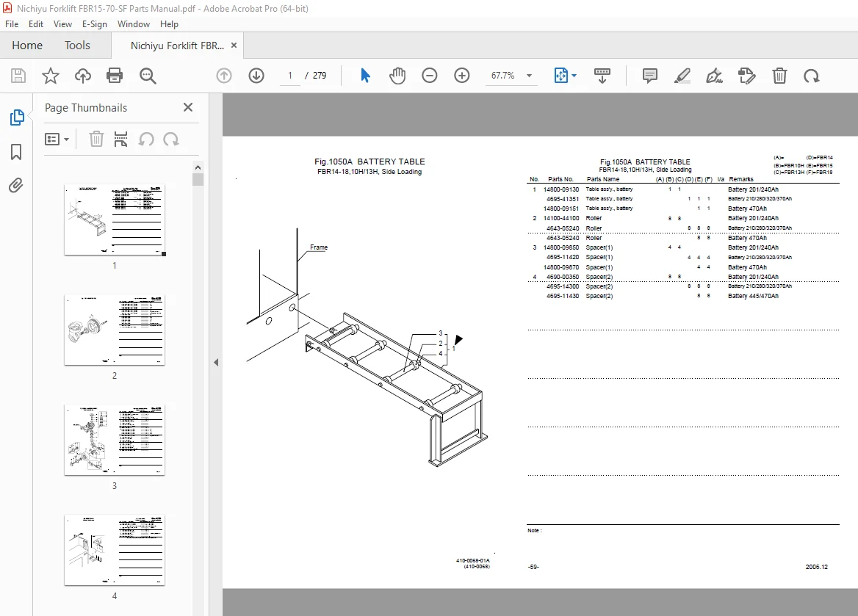Click the 'Fig.1050A BATTERY TABLE' diagram title

point(369,162)
